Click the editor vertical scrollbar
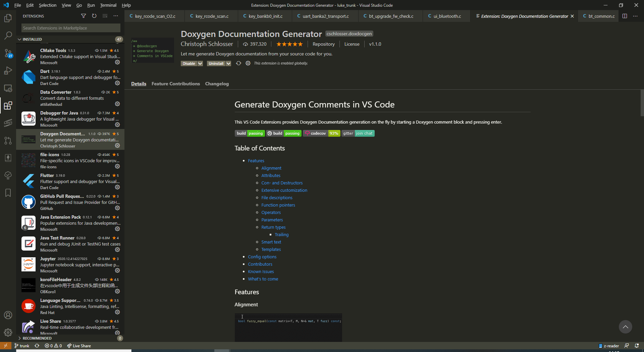 (x=642, y=103)
